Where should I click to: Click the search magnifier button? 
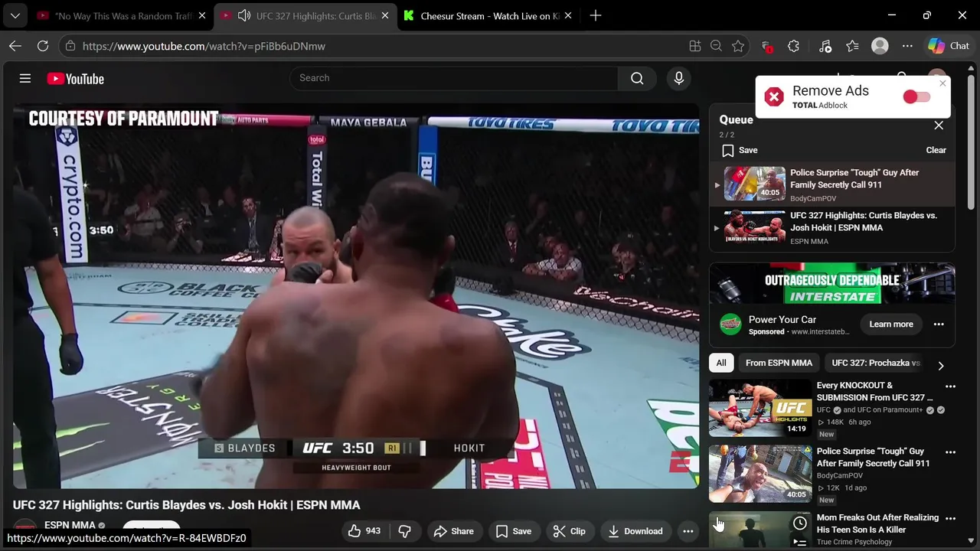(x=637, y=78)
